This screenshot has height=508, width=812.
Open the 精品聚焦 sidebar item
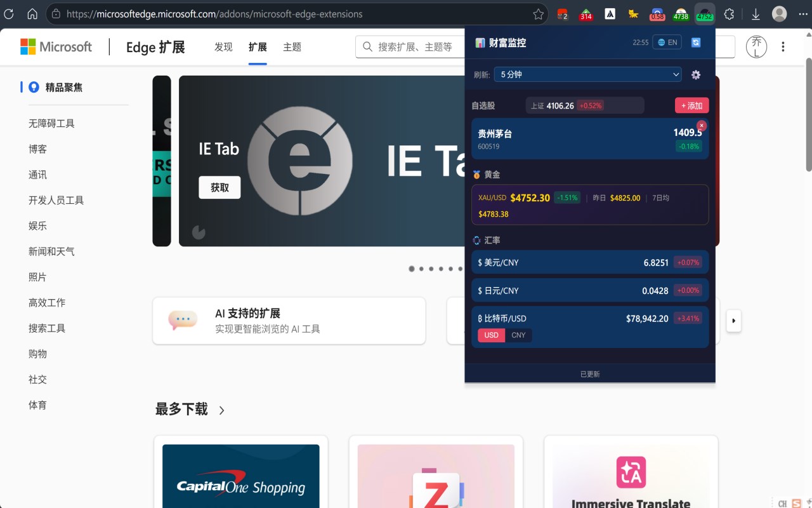coord(63,87)
